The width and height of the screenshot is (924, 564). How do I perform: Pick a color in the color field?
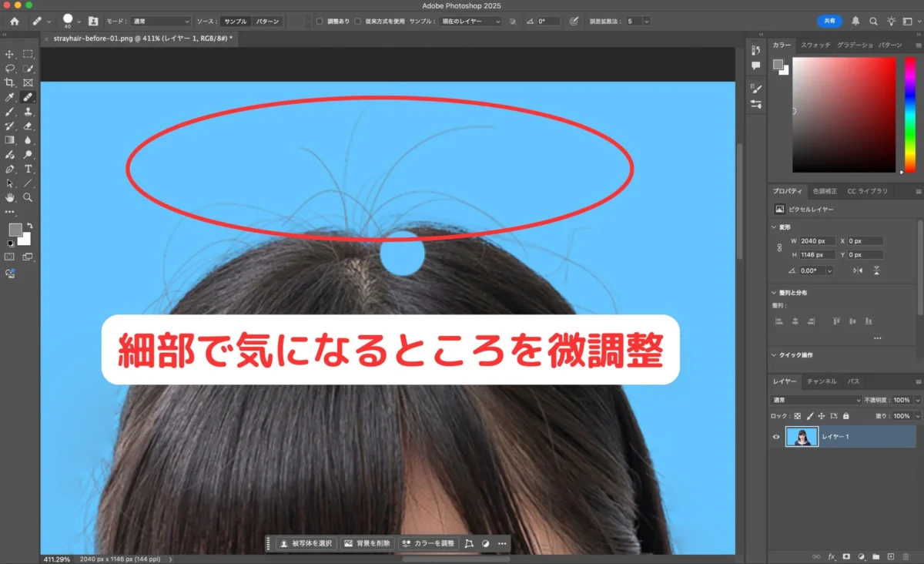coord(844,115)
